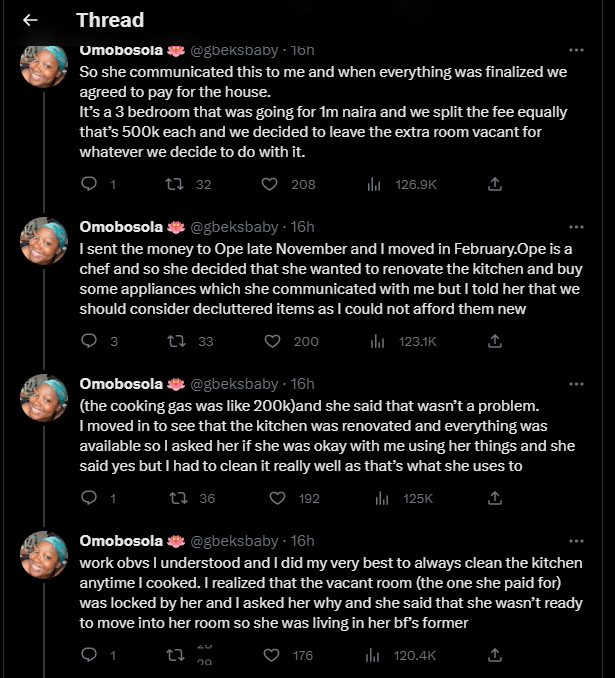Click @gbeksbaby handle on the cooking gas tweet

coord(234,384)
